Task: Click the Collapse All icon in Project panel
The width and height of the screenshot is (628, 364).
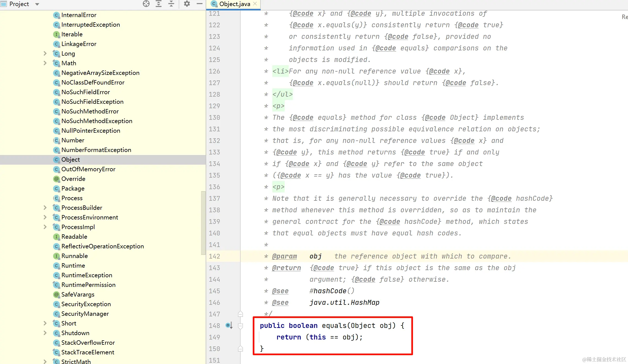Action: (x=171, y=4)
